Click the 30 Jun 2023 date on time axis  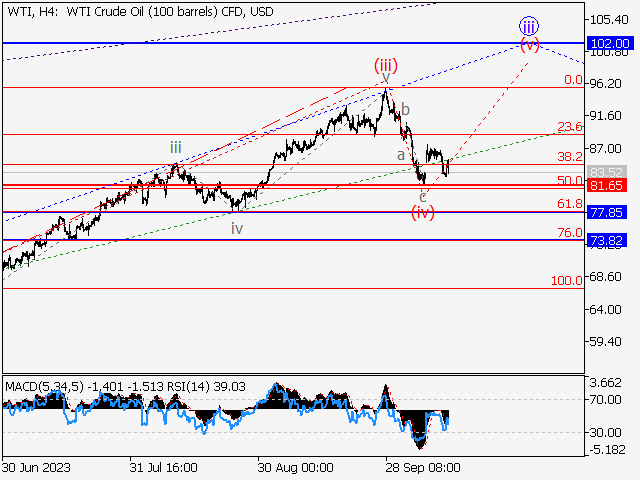(x=36, y=467)
